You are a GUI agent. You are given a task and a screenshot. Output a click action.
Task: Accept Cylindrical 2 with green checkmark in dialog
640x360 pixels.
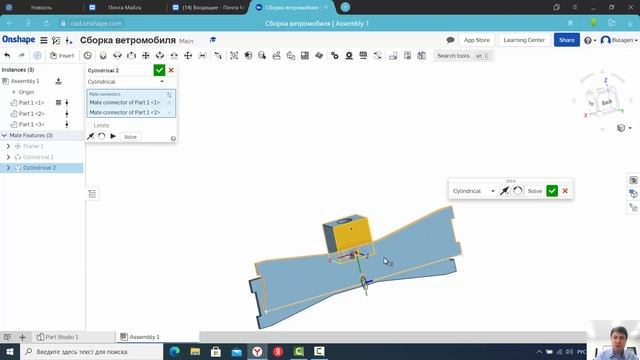click(159, 70)
